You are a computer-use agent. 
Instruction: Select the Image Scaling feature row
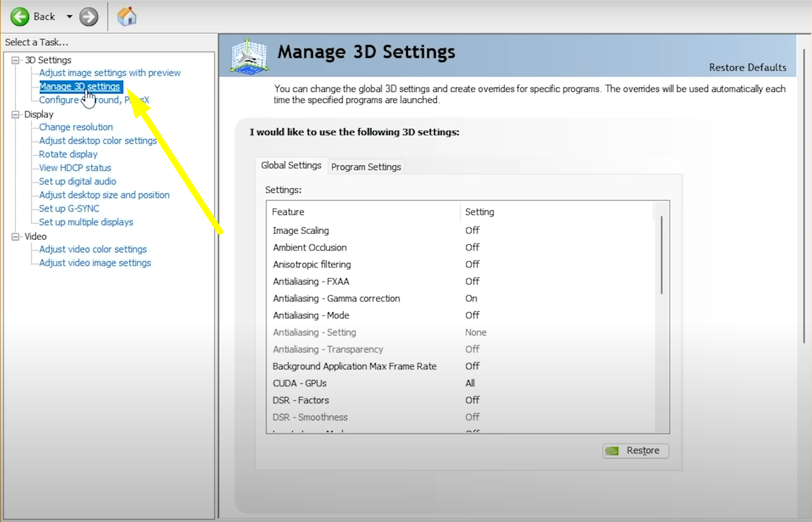[460, 231]
